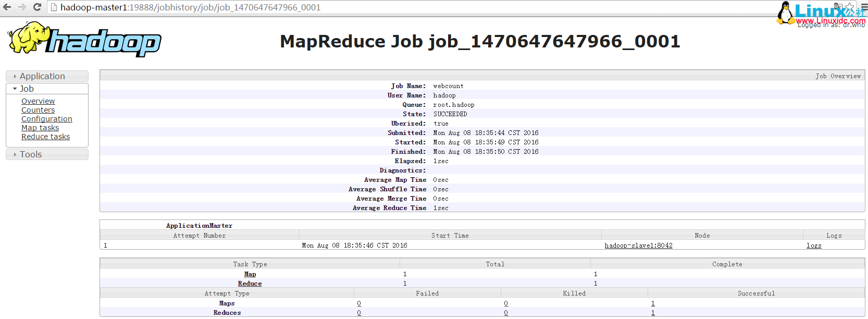The width and height of the screenshot is (868, 319).
Task: Click the Complete column header
Action: tap(727, 264)
